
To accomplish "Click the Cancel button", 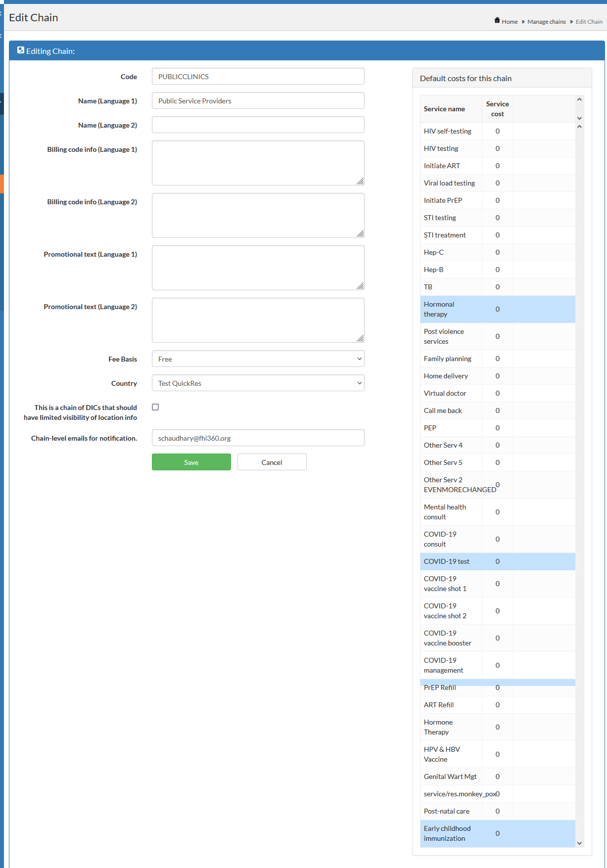I will [272, 462].
